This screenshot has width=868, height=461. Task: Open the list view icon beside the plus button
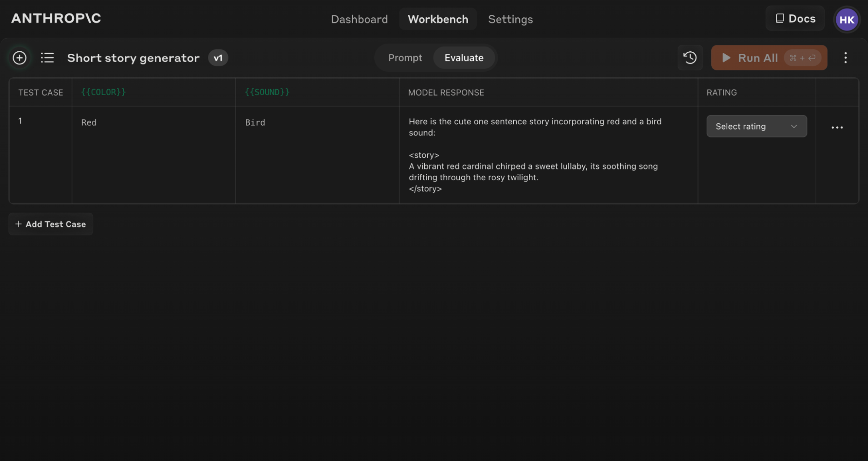point(47,57)
